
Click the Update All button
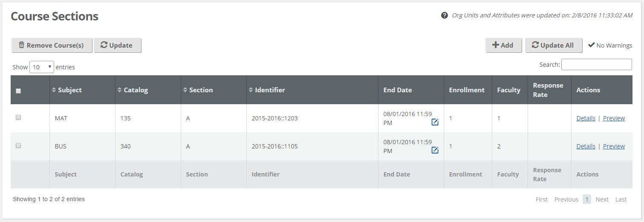point(554,46)
